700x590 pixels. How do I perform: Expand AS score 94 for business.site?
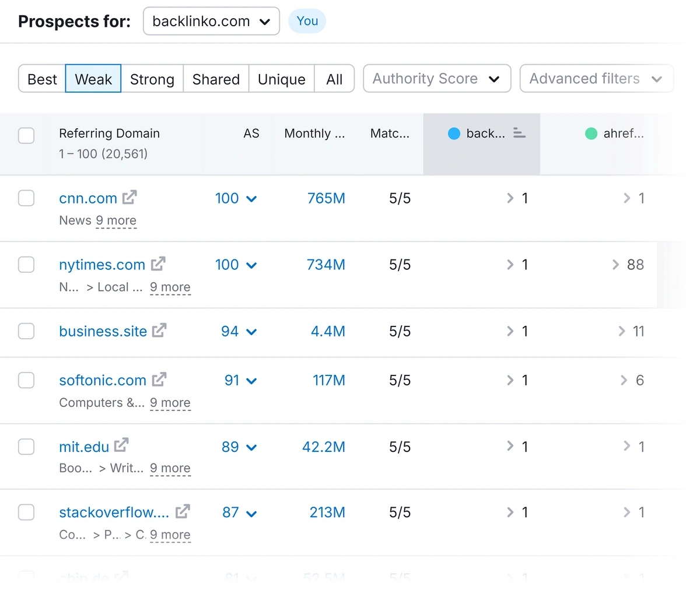239,331
